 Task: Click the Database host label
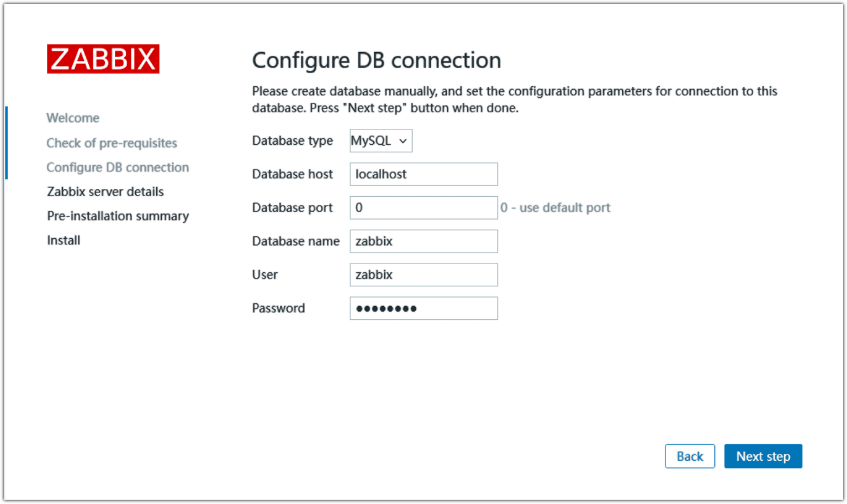click(293, 174)
